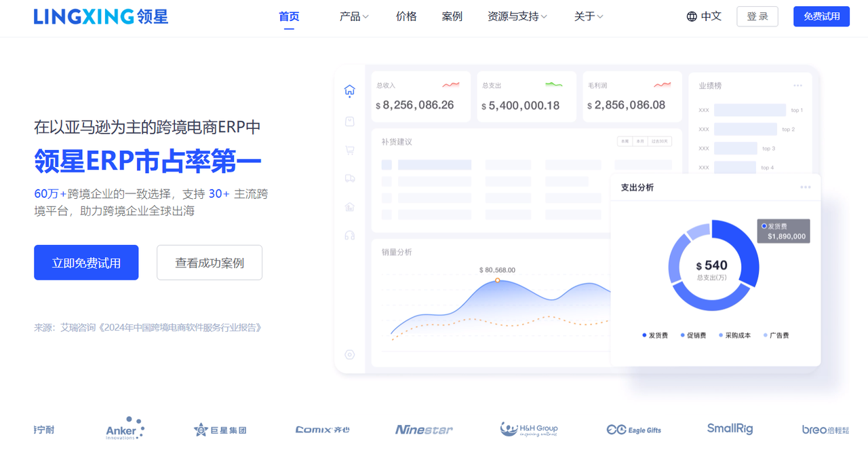Open the 产品 dropdown menu
The width and height of the screenshot is (868, 467).
[353, 16]
